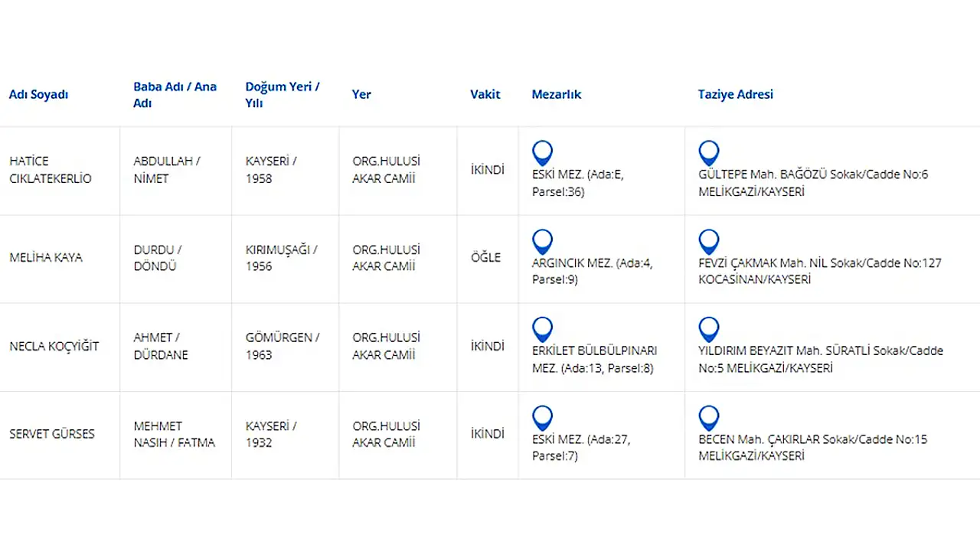Viewport: 980px width, 551px height.
Task: Click the Baba Adı / Ana Adı header
Action: coord(175,95)
